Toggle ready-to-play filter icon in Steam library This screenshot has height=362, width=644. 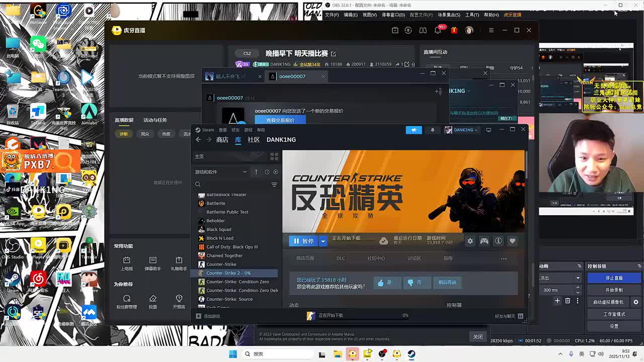[275, 172]
